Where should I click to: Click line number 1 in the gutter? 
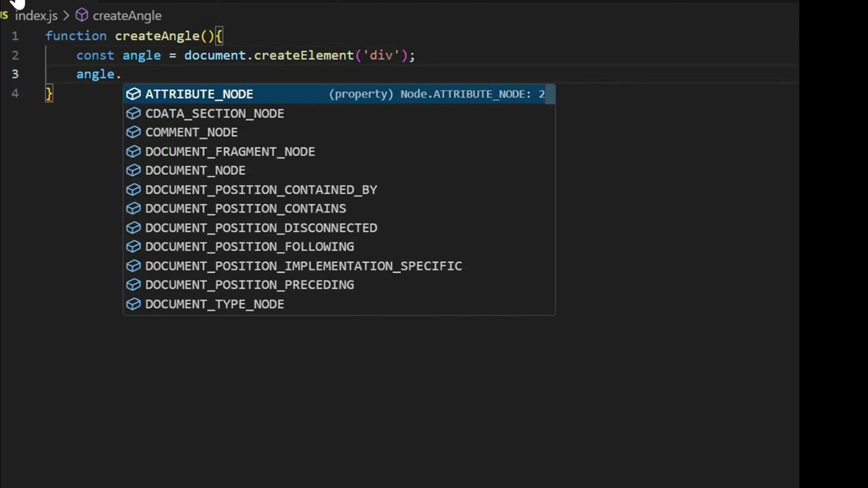pos(15,36)
